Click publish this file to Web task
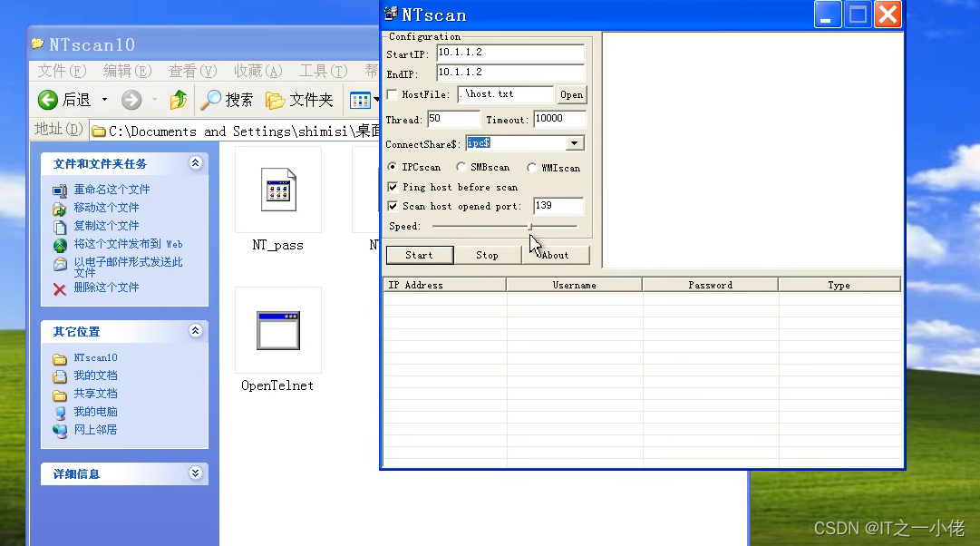This screenshot has height=546, width=980. coord(128,244)
